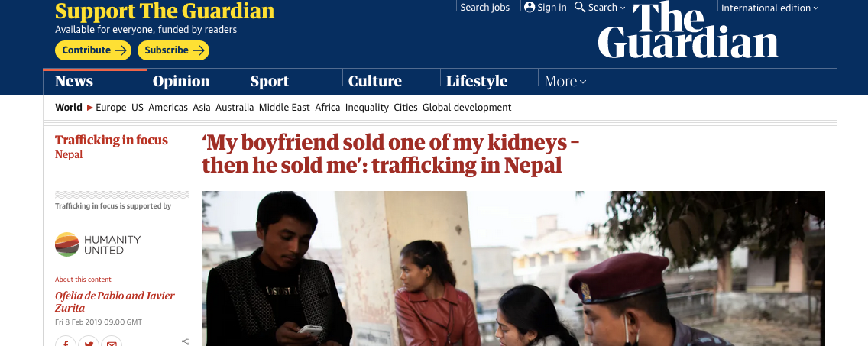This screenshot has width=868, height=346.
Task: Click the Sign in profile icon
Action: [530, 7]
